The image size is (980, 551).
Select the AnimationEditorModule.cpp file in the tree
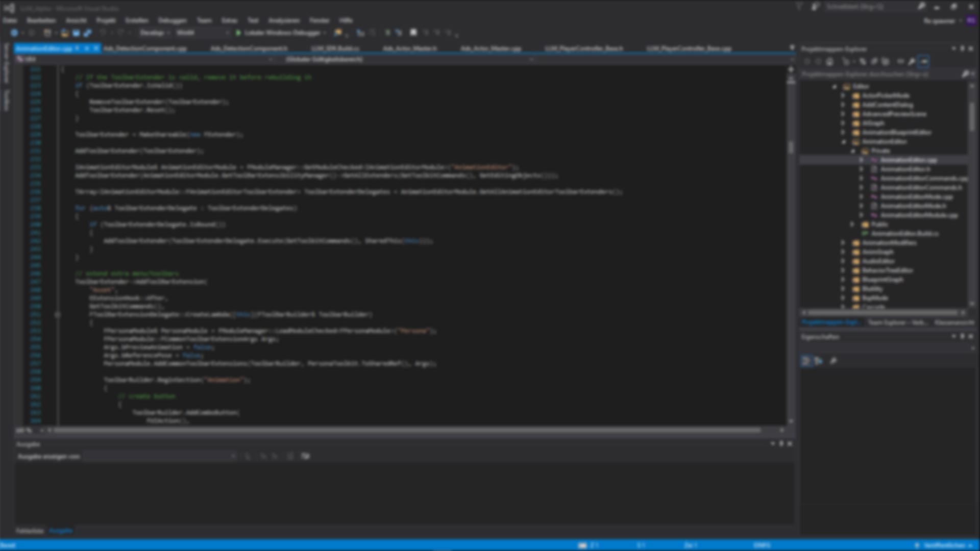[x=919, y=215]
